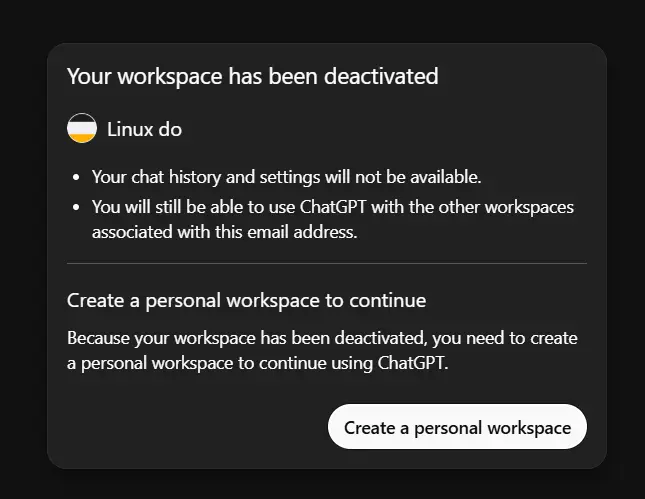Click the first bullet point marker
Viewport: 645px width, 499px height.
tap(76, 178)
